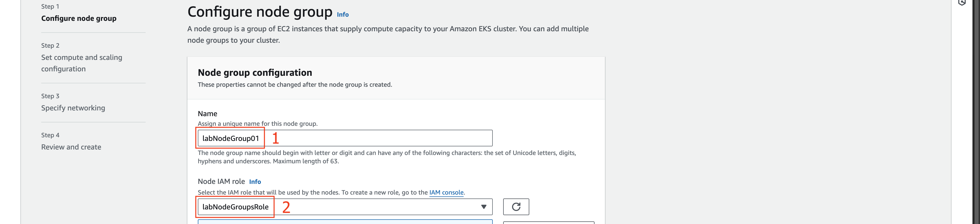Viewport: 980px width, 224px height.
Task: Go to Specify networking step
Action: (73, 108)
